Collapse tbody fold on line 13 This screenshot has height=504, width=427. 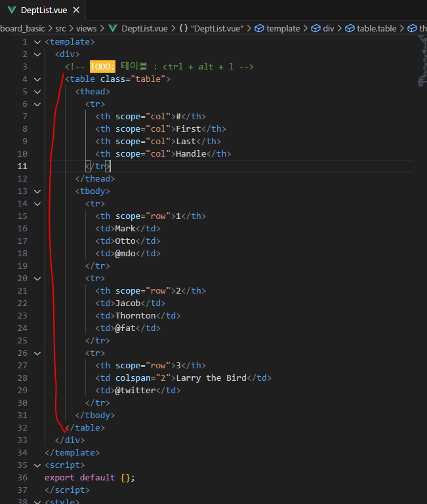click(x=37, y=191)
